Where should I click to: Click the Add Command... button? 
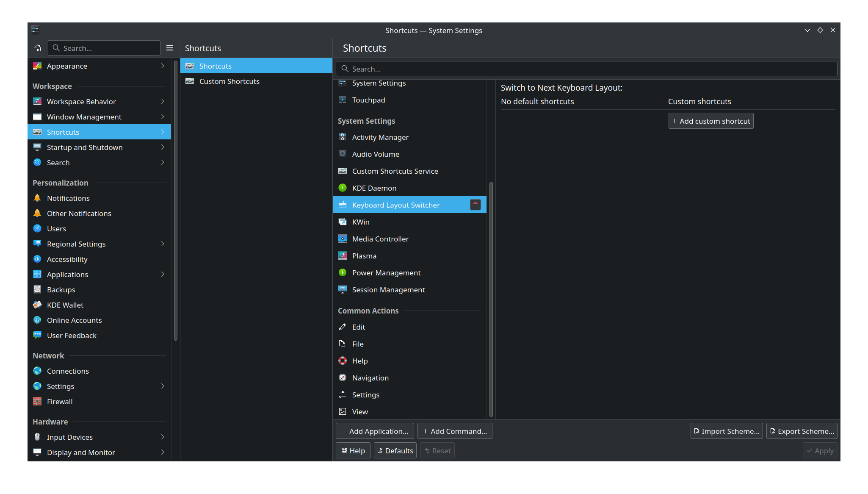(x=455, y=431)
